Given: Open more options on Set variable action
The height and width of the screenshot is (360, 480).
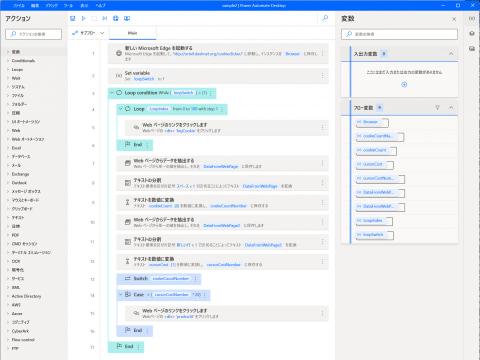Looking at the screenshot, I should [x=322, y=76].
